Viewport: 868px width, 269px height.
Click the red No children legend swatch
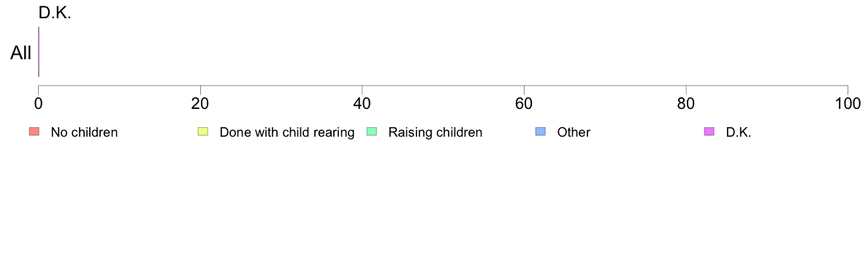point(34,132)
